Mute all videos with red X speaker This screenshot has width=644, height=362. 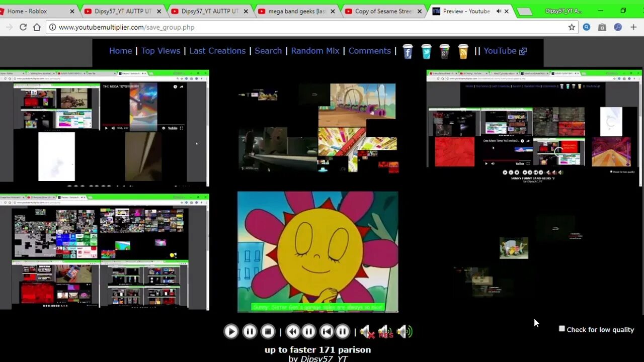[x=367, y=332]
